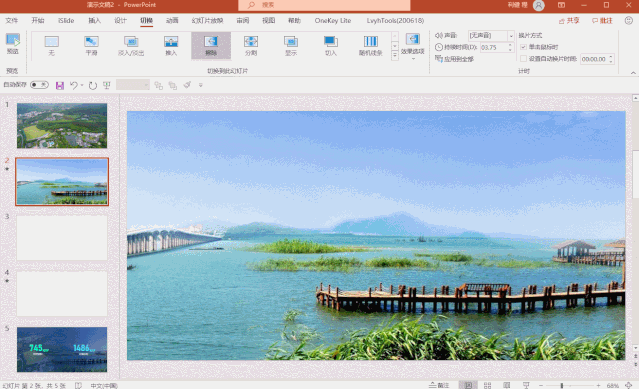
Task: Select slide 5 thumbnail with 745 numbers
Action: [62, 349]
